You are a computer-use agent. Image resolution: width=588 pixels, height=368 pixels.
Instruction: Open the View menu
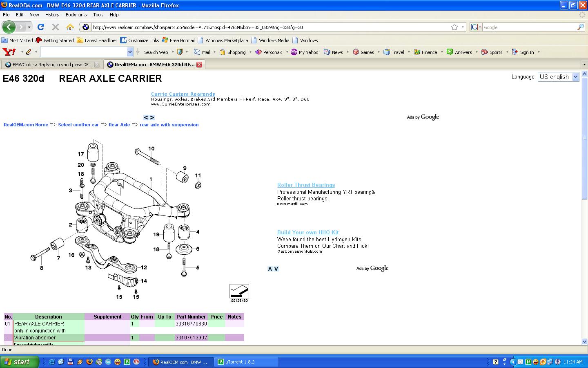[x=34, y=15]
